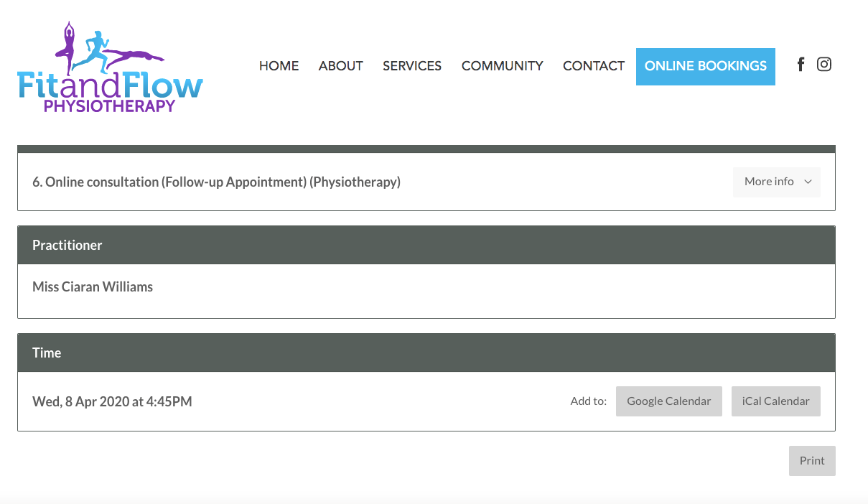Image resolution: width=868 pixels, height=504 pixels.
Task: Click the Time section header
Action: click(47, 353)
